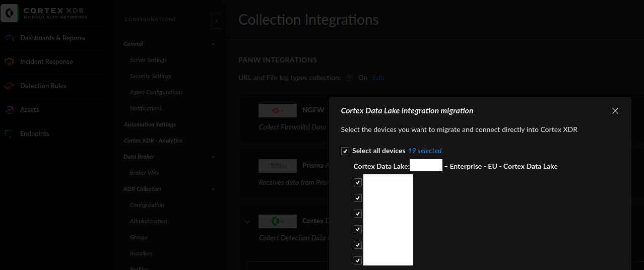Collapse the Data Broker section chevron
Screen dimensions: 644x270
[x=213, y=157]
